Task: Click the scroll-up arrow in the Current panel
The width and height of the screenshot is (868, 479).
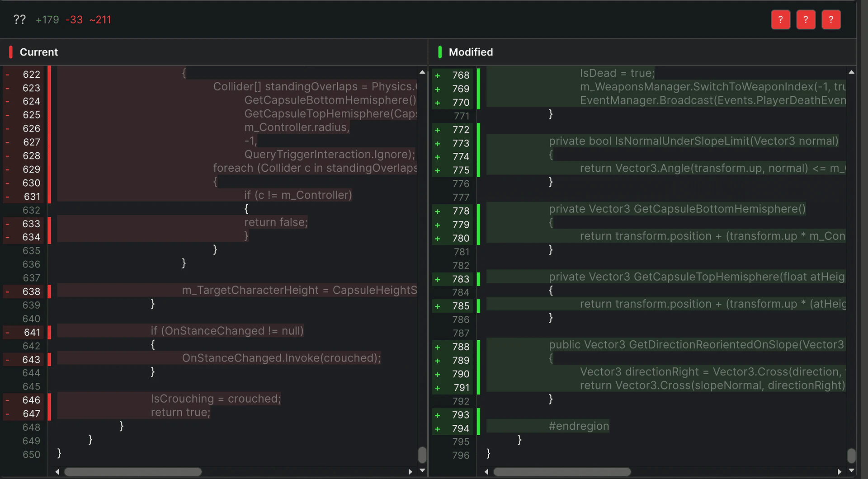Action: point(422,71)
